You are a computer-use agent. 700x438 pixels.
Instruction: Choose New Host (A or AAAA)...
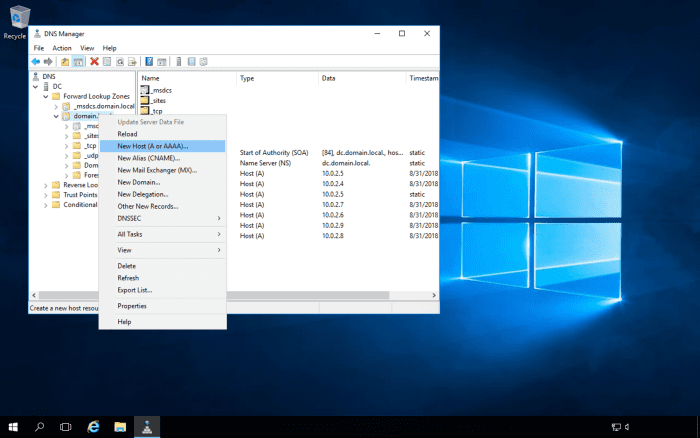pos(162,146)
